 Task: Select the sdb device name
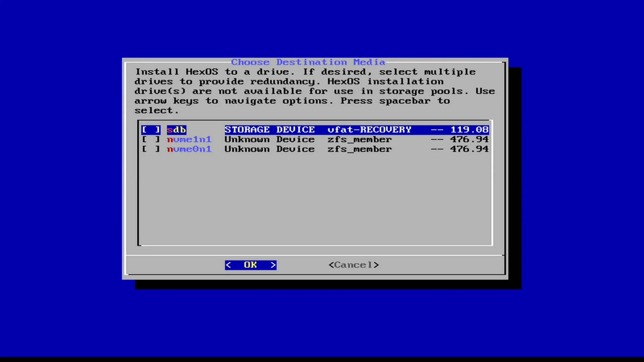pos(176,130)
